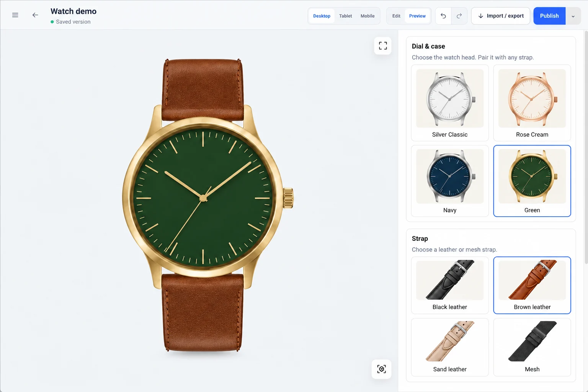Screen dimensions: 588x392
Task: Choose the Green dial option
Action: tap(532, 181)
